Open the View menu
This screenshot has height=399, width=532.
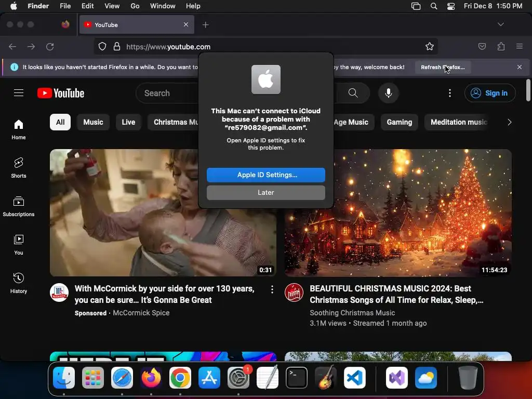[112, 6]
